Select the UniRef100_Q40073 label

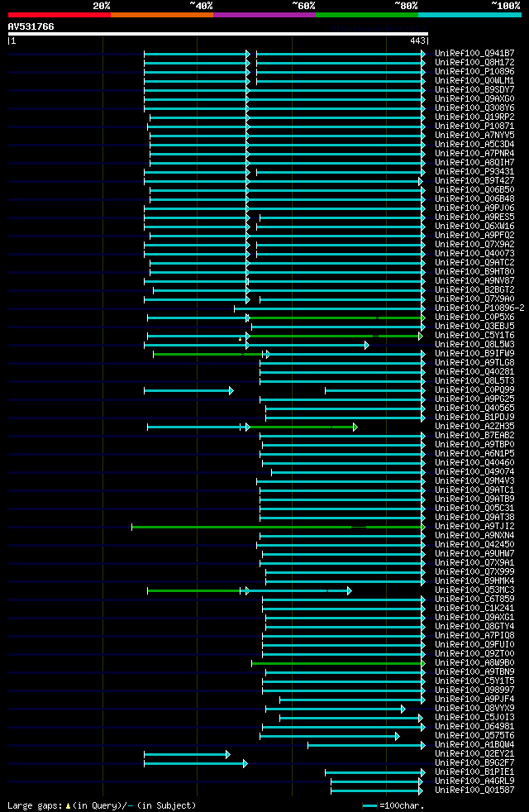(474, 254)
